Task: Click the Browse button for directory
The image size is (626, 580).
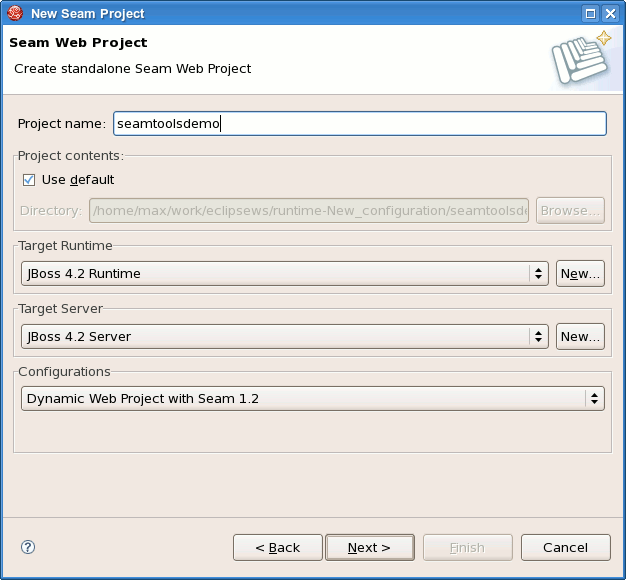Action: (x=570, y=210)
